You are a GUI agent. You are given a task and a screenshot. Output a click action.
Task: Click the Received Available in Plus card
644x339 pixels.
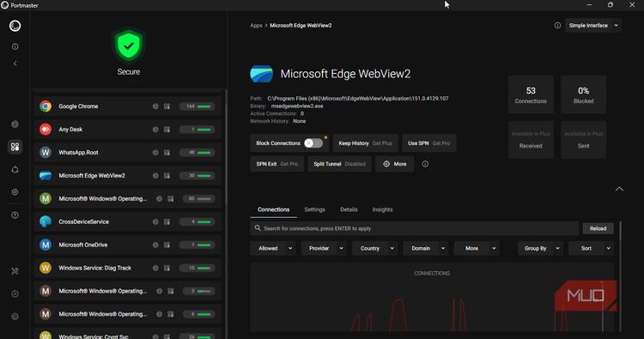[531, 140]
